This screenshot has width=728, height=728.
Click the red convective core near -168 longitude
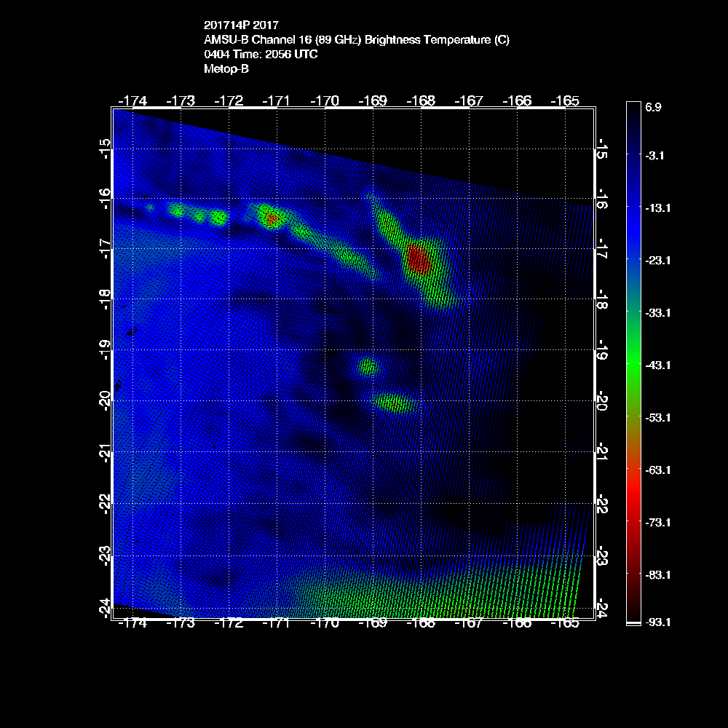(419, 258)
